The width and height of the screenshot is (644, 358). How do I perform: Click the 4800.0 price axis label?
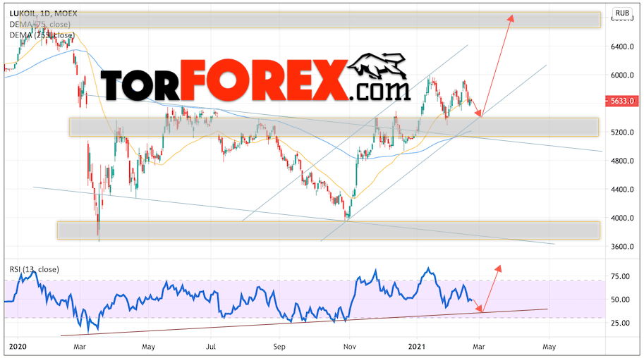622,161
